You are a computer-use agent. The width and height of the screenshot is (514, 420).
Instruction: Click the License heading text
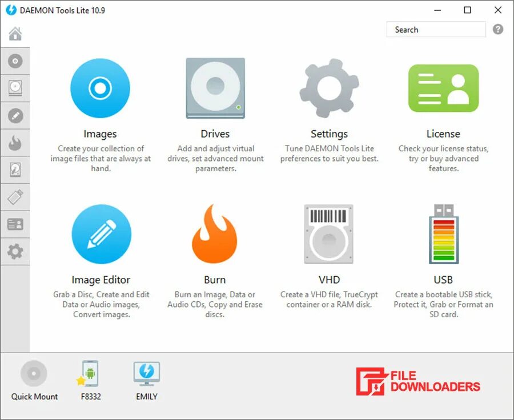tap(443, 134)
